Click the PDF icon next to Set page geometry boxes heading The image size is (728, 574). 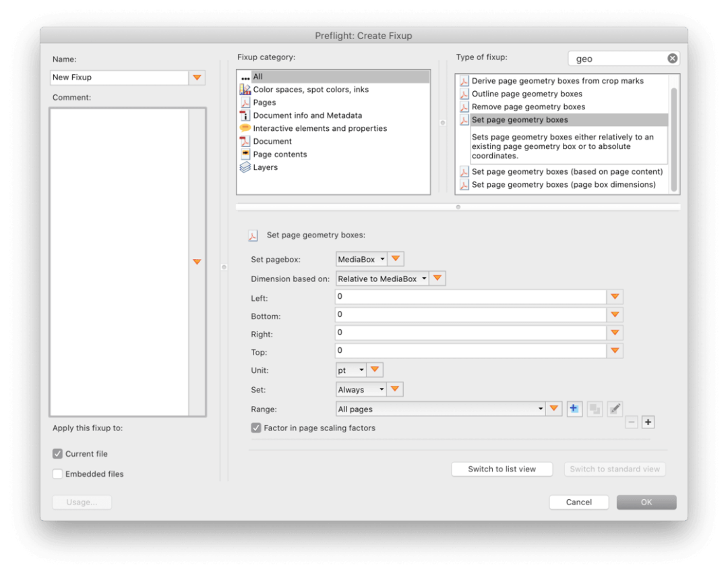click(253, 235)
